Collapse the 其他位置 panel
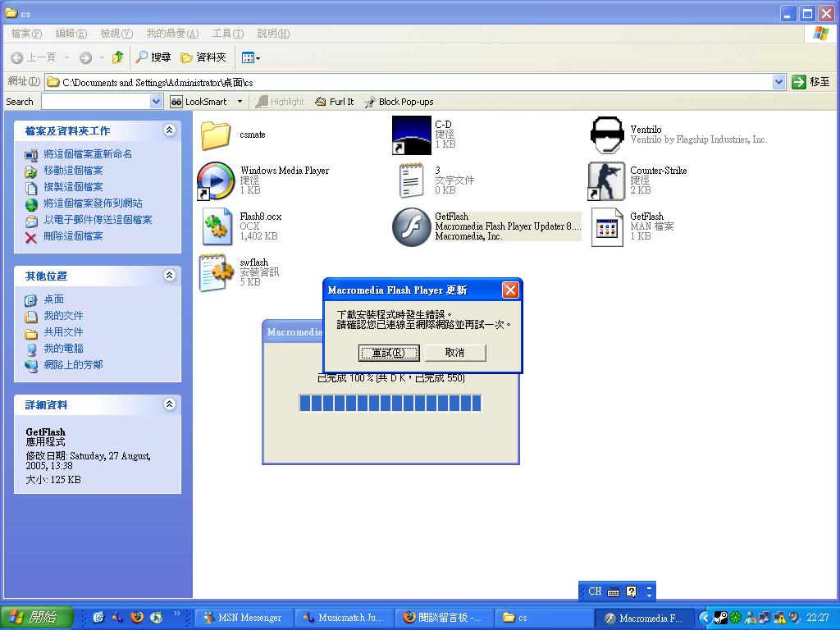This screenshot has width=840, height=630. tap(169, 276)
